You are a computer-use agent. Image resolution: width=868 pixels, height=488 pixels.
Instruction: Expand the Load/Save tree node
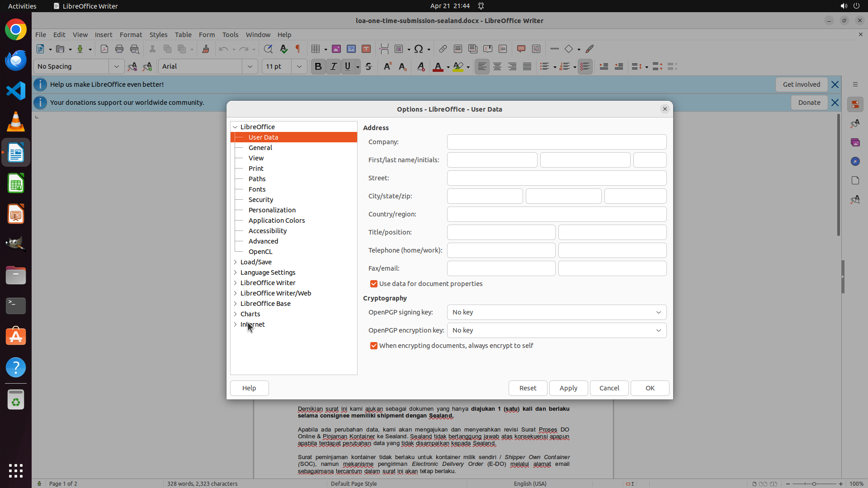pyautogui.click(x=235, y=262)
